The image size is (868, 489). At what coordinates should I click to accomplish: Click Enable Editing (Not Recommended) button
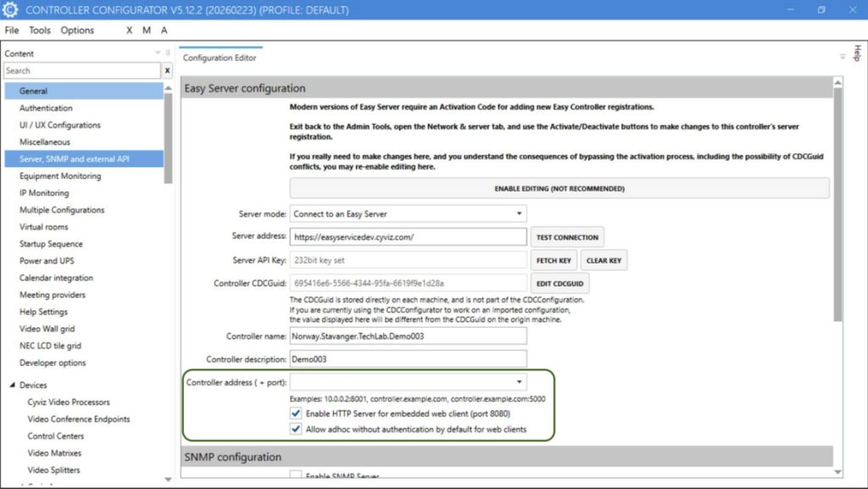click(559, 188)
